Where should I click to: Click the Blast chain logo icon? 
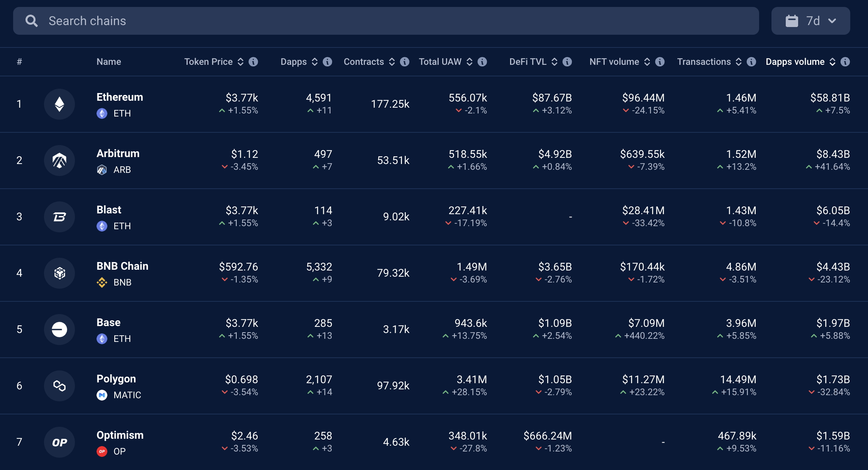59,217
